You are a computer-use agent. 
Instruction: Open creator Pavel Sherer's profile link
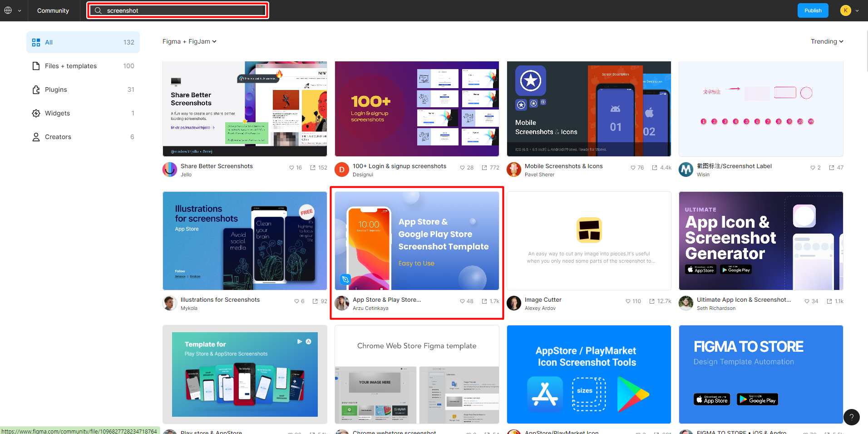click(539, 175)
